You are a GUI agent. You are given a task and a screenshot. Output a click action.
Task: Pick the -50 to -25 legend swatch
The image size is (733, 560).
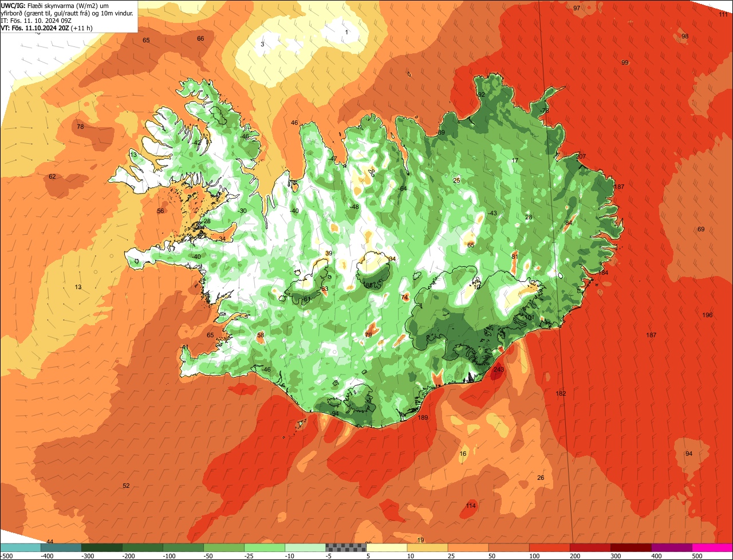pyautogui.click(x=224, y=547)
